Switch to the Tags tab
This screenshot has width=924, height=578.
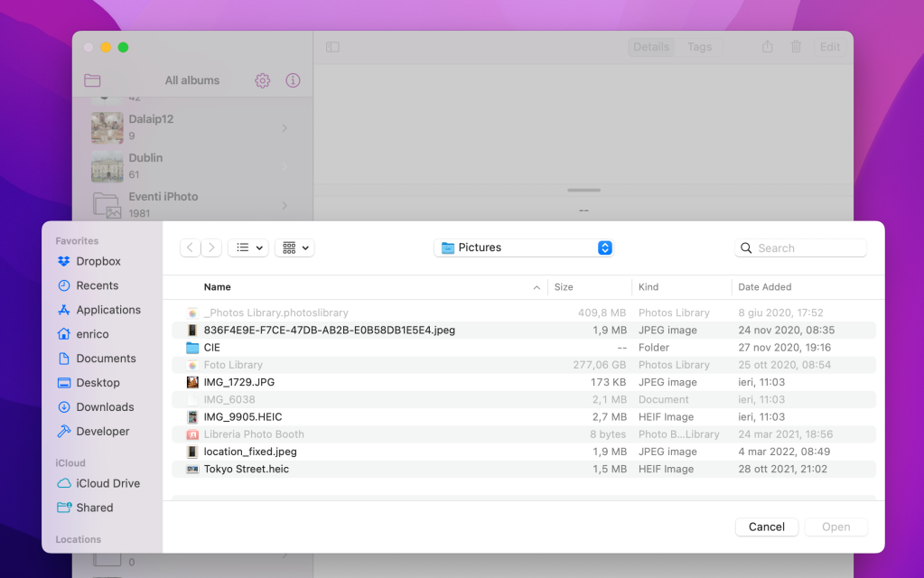699,47
